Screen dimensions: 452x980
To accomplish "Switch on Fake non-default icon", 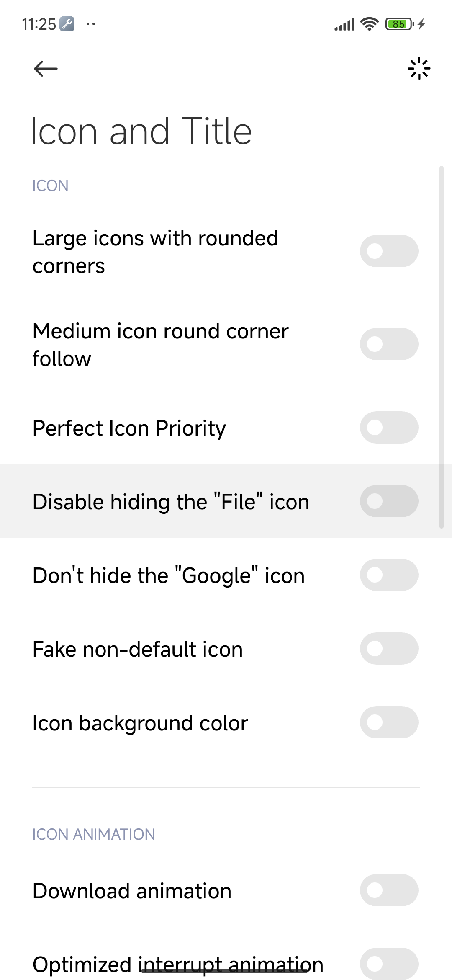I will (389, 649).
